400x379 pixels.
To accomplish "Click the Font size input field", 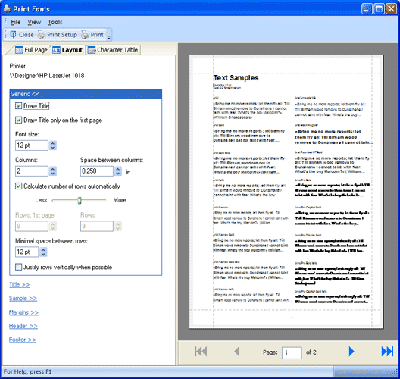I will (32, 145).
